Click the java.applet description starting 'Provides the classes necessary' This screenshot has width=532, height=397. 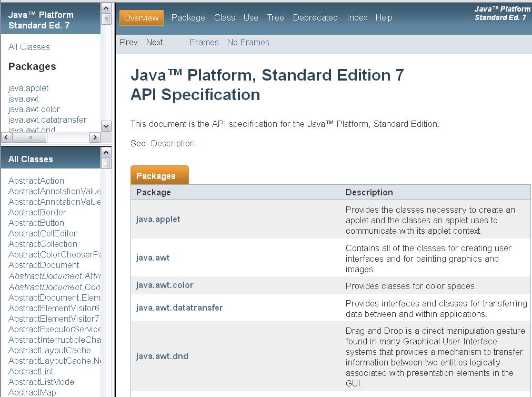(430, 220)
